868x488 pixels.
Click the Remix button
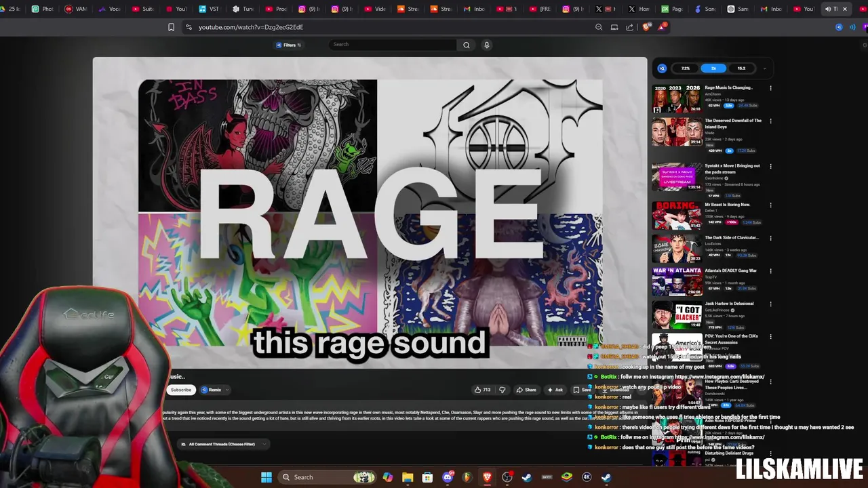(212, 390)
